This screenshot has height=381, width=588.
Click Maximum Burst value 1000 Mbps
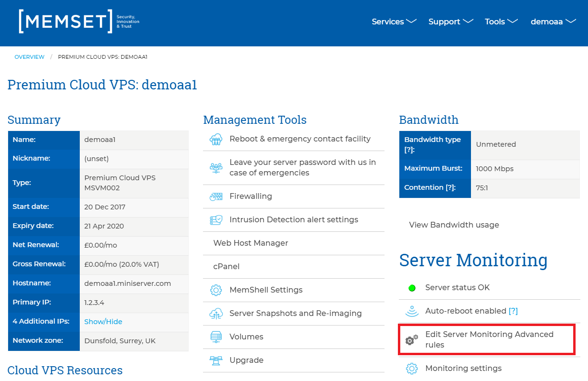495,169
